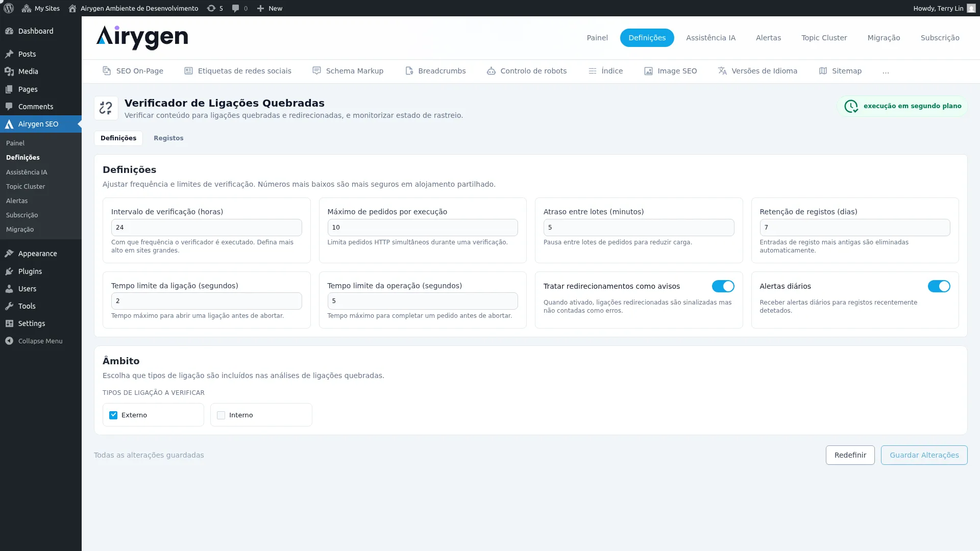Click the Dashboard gauge icon in sidebar
980x551 pixels.
9,31
